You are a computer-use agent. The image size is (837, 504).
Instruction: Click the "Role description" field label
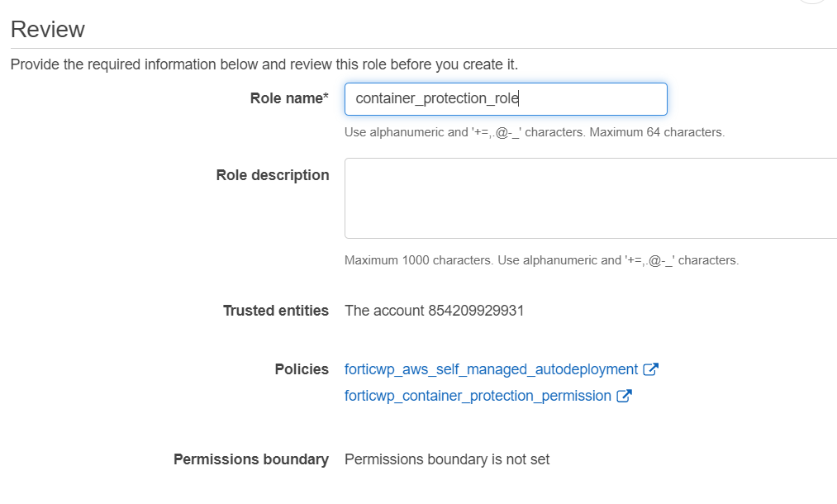[273, 175]
